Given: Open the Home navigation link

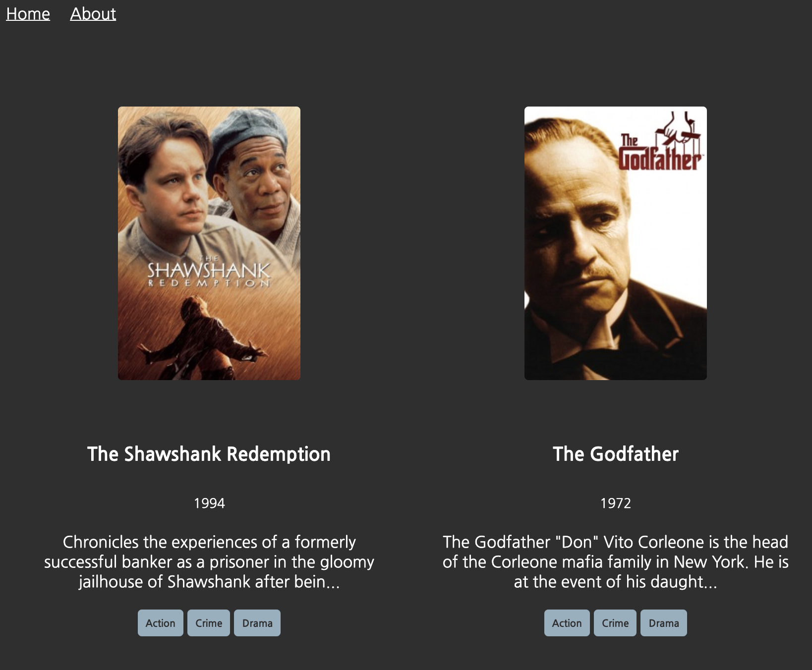Looking at the screenshot, I should 28,14.
